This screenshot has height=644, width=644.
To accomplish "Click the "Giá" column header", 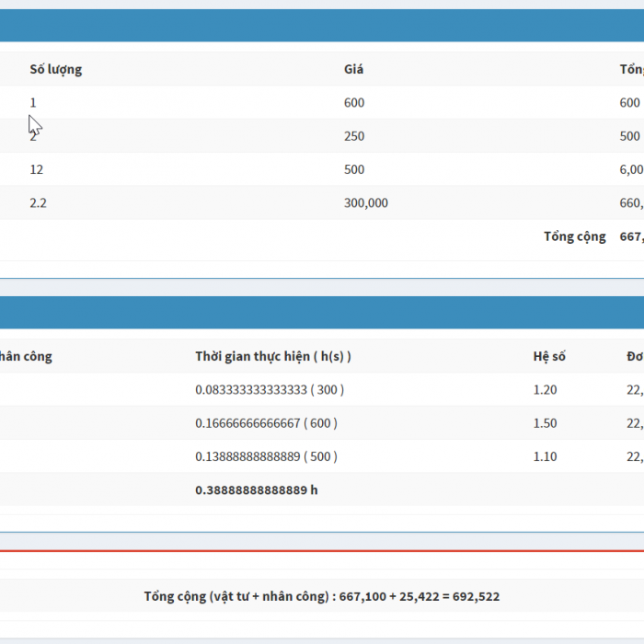I will tap(353, 69).
